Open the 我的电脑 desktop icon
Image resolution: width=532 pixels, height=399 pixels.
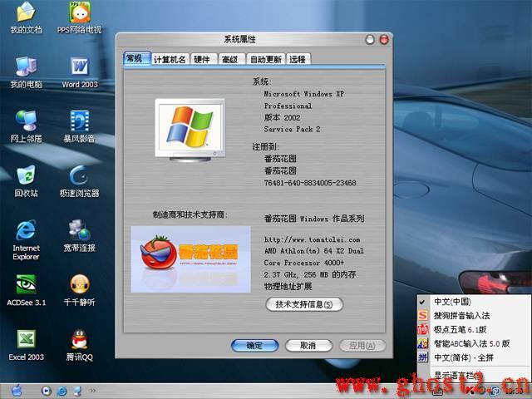pyautogui.click(x=26, y=72)
